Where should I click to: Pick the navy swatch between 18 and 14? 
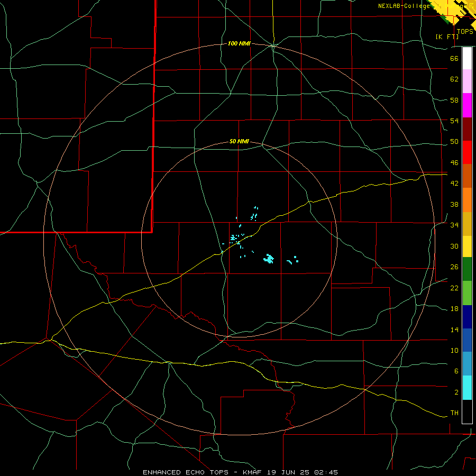tap(467, 317)
